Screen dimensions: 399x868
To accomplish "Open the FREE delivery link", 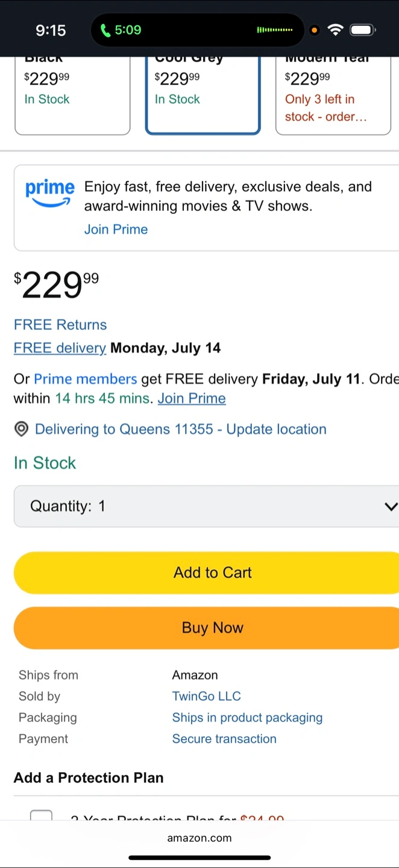I will click(60, 348).
